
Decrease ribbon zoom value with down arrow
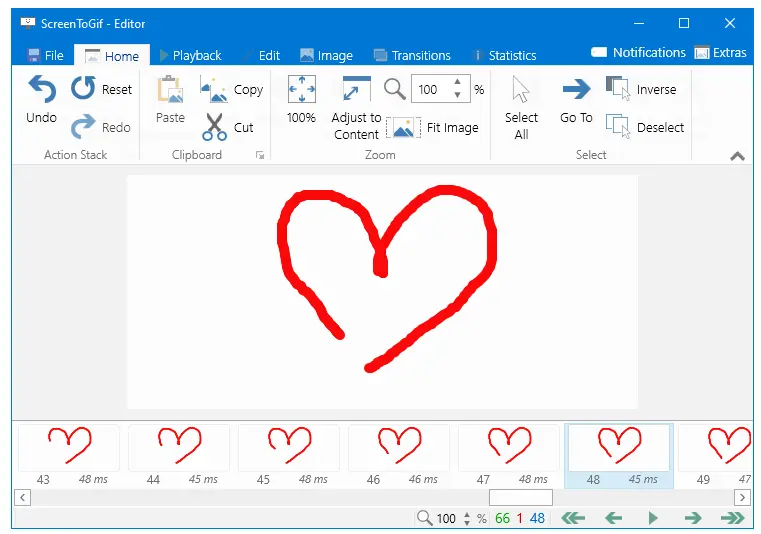(x=457, y=95)
